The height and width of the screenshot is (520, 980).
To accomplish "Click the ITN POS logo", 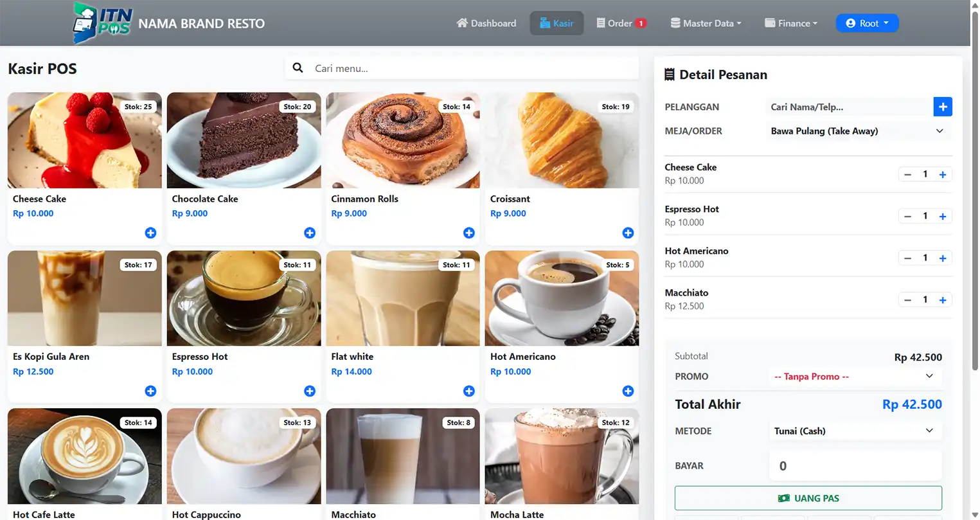I will coord(102,23).
